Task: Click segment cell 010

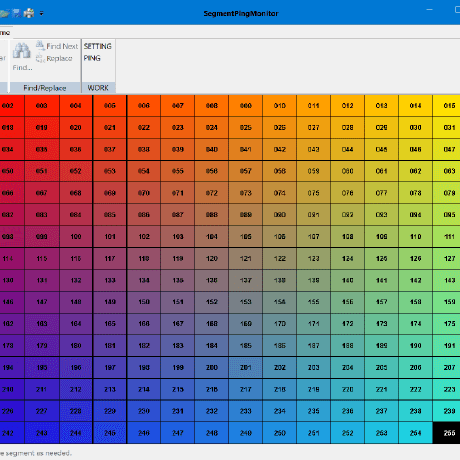Action: [280, 106]
